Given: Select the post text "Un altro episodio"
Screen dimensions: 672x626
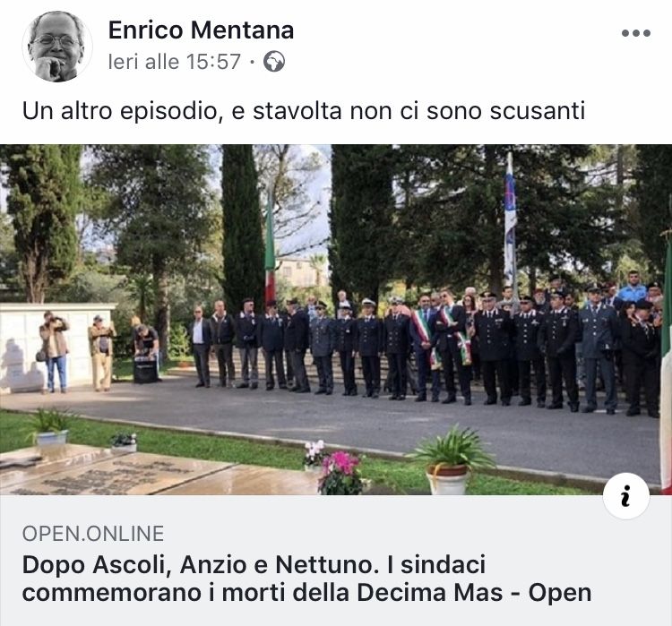Looking at the screenshot, I should click(x=123, y=111).
